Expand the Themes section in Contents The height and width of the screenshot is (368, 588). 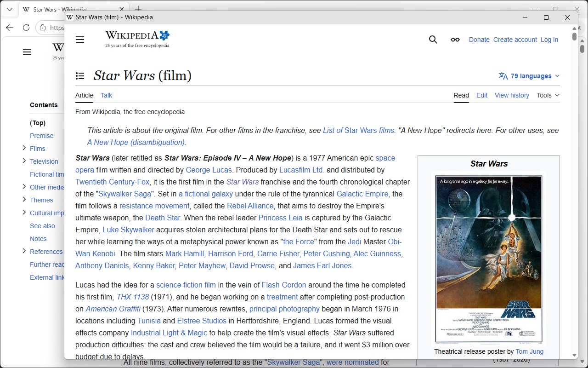(x=24, y=199)
